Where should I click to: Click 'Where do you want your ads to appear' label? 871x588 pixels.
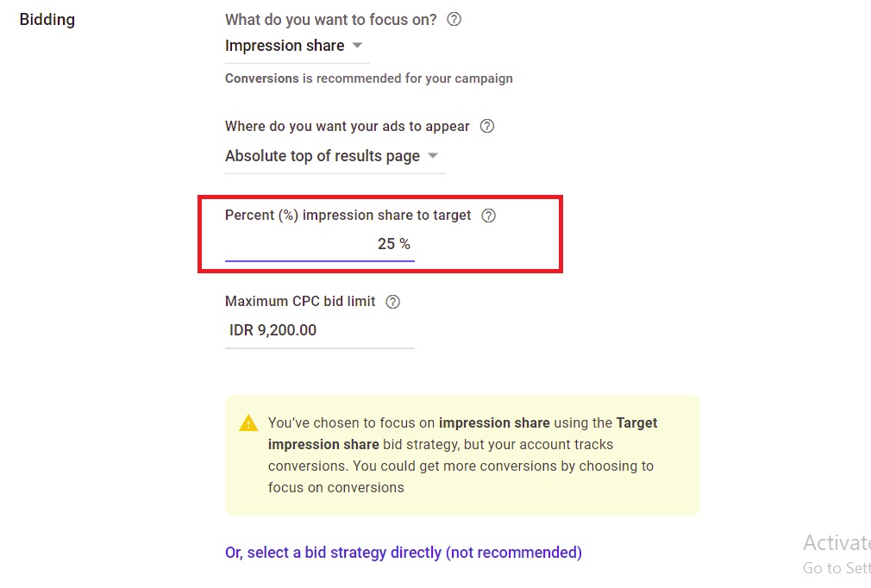coord(348,126)
